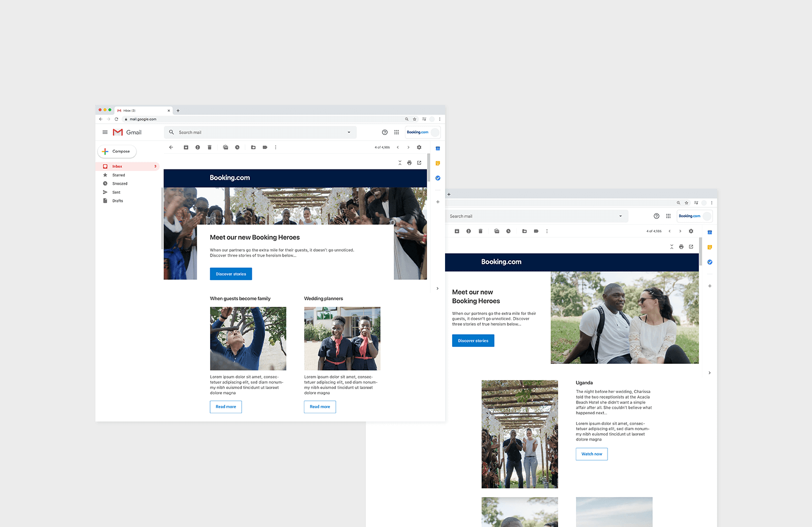The image size is (812, 527).
Task: Open Google Tasks side panel, front window
Action: click(438, 178)
